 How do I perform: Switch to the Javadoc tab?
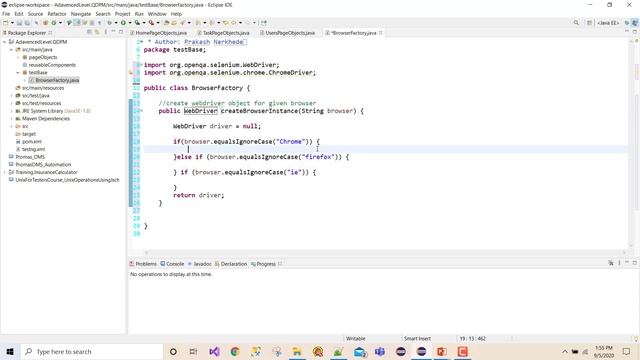tap(200, 264)
